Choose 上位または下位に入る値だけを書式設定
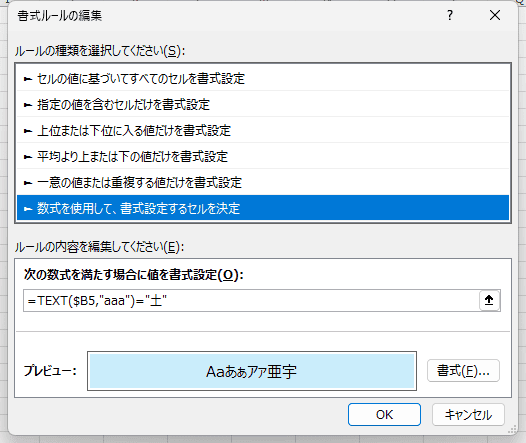This screenshot has height=443, width=526. click(263, 131)
